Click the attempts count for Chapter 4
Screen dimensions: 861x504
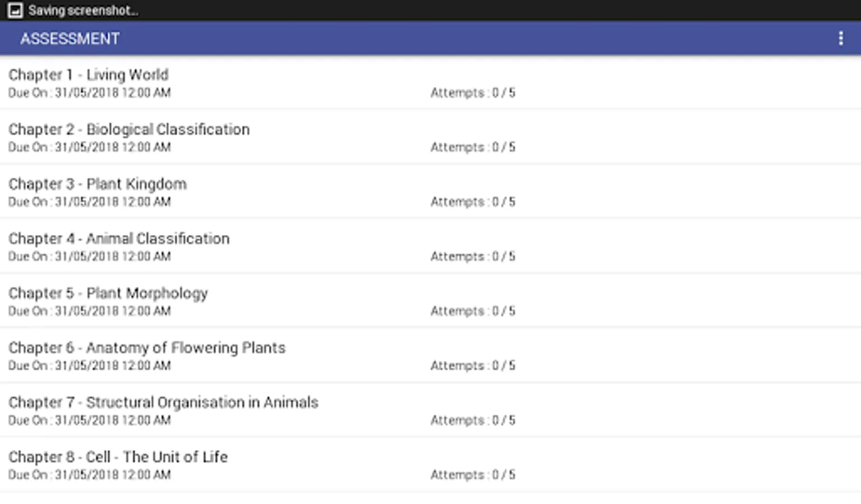coord(473,256)
